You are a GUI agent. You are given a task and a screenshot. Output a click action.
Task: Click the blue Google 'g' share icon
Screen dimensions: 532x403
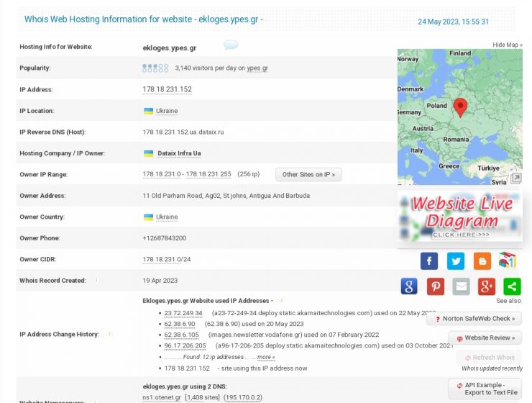tap(408, 286)
